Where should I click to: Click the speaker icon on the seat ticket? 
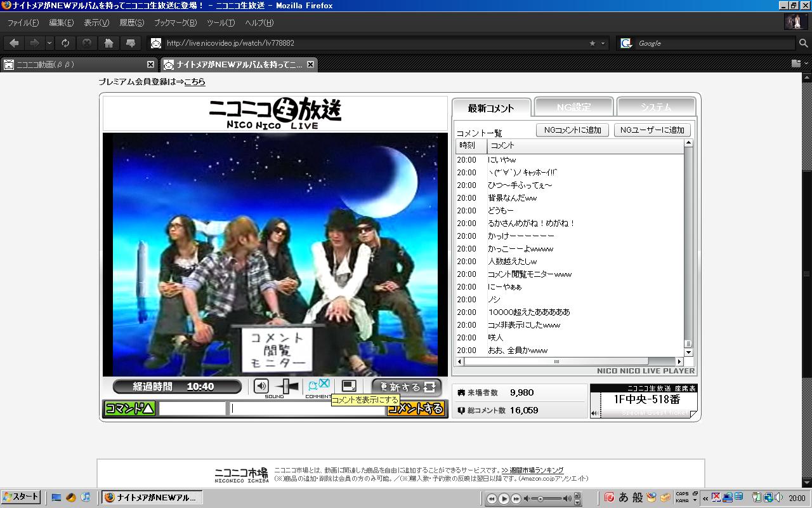pyautogui.click(x=594, y=413)
